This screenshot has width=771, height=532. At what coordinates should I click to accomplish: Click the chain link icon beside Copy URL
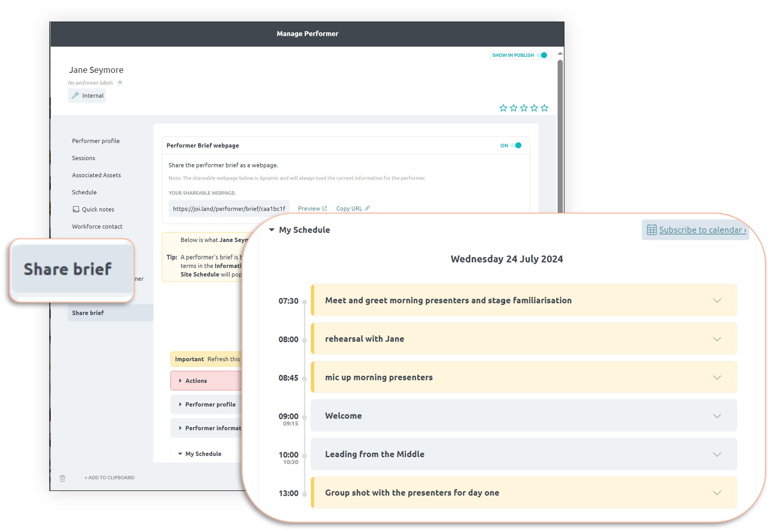pos(367,208)
